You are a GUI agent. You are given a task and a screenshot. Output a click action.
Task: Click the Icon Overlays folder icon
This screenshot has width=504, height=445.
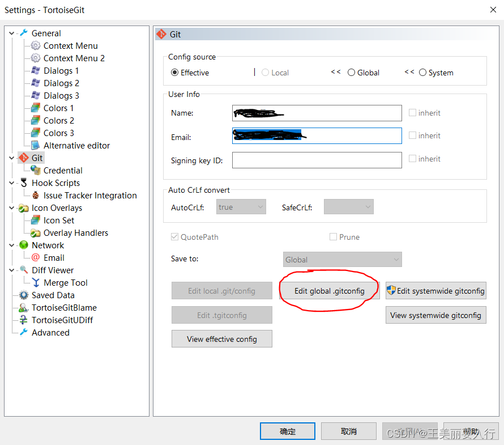[24, 208]
